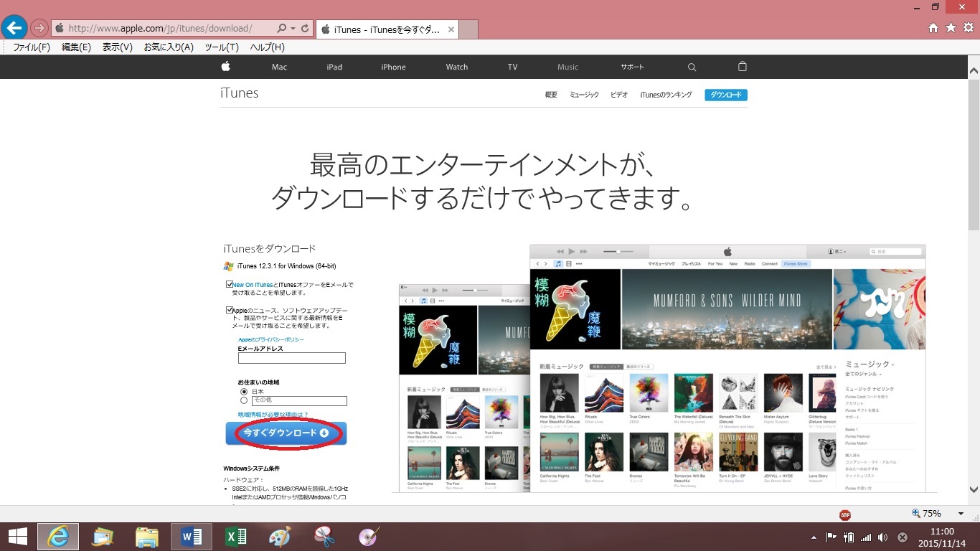Viewport: 980px width, 551px height.
Task: Open the shopping bag icon
Action: point(743,66)
